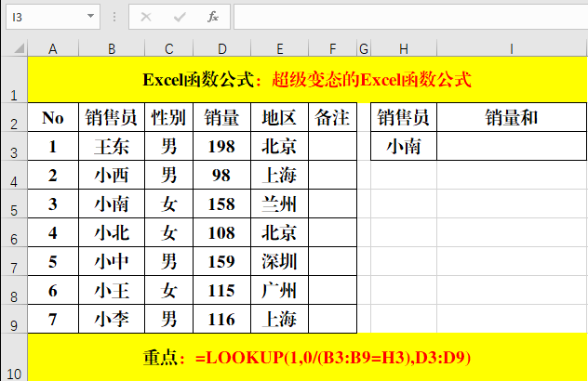588x381 pixels.
Task: Click inside the formula bar input
Action: pyautogui.click(x=410, y=17)
